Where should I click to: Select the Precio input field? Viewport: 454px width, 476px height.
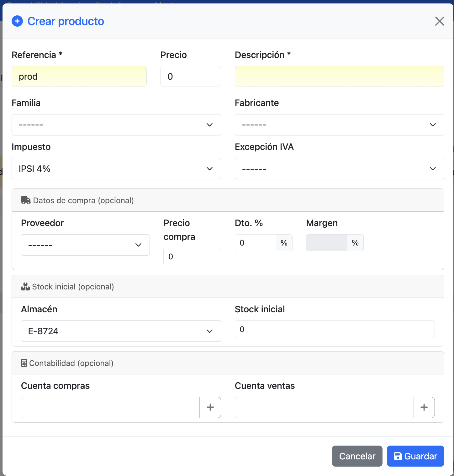(x=190, y=77)
